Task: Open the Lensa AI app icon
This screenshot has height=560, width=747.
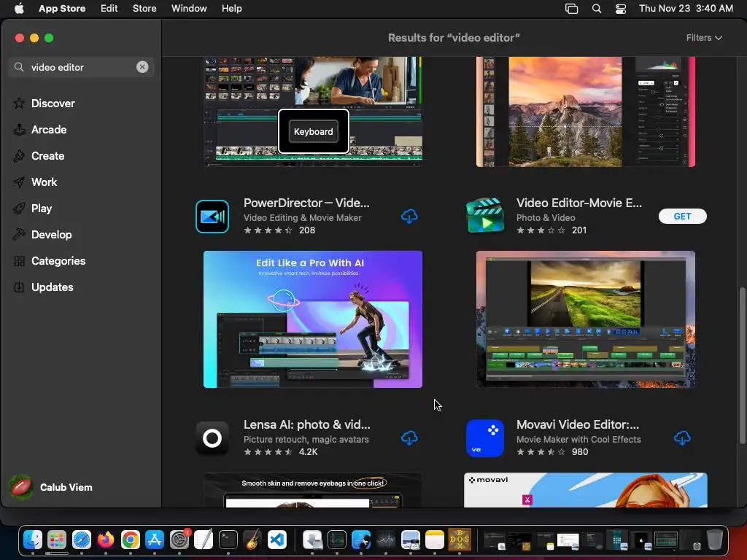Action: coord(212,437)
